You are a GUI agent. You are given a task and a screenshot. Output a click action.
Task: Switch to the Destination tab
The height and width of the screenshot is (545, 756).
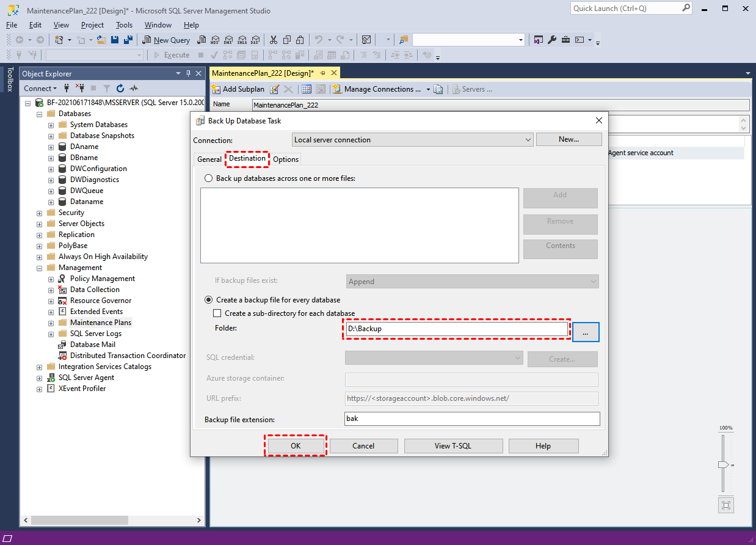click(x=247, y=158)
